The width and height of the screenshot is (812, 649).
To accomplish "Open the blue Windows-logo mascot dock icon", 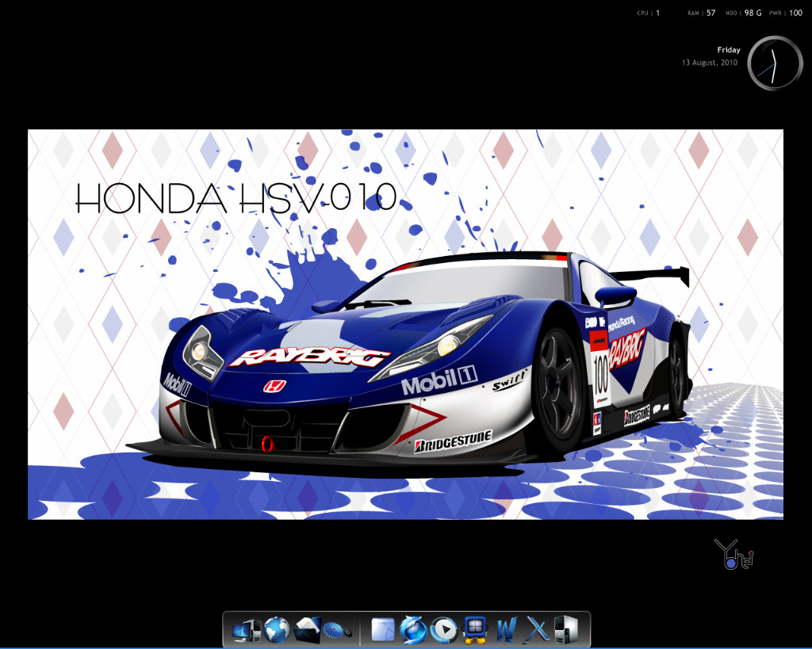I will coord(476,630).
